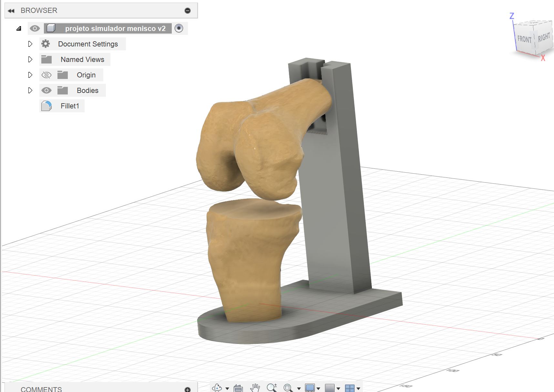Open Grid and Snaps dropdown arrow
This screenshot has width=554, height=392.
click(x=338, y=388)
